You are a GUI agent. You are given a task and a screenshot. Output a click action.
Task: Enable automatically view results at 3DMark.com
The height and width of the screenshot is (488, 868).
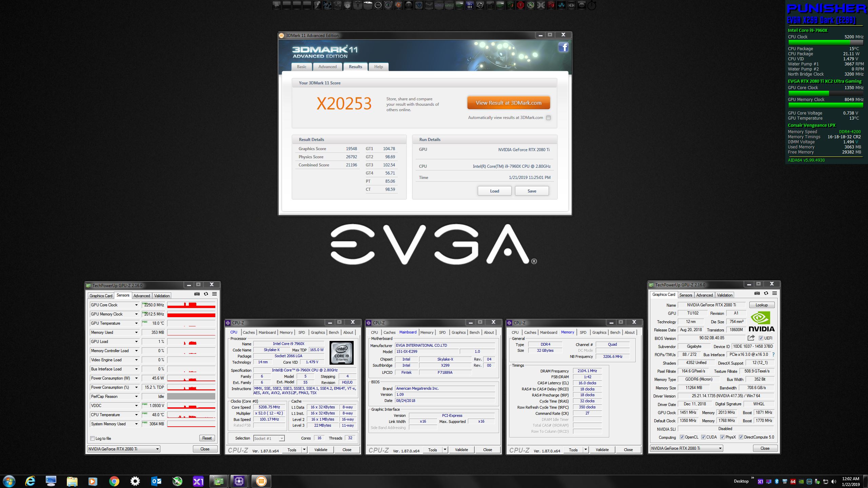tap(548, 118)
